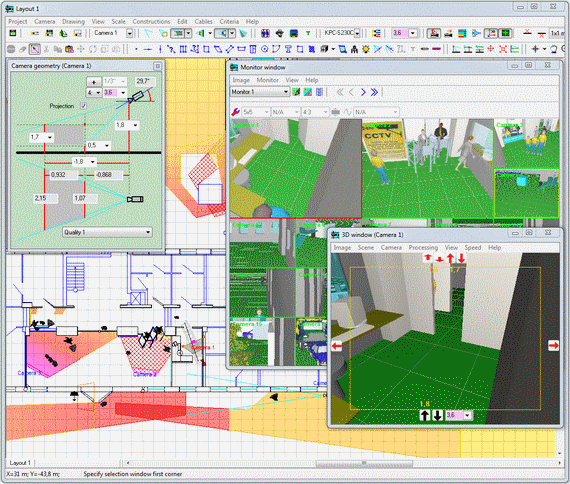The height and width of the screenshot is (484, 570).
Task: Click the 29,7° angle field
Action: 145,81
